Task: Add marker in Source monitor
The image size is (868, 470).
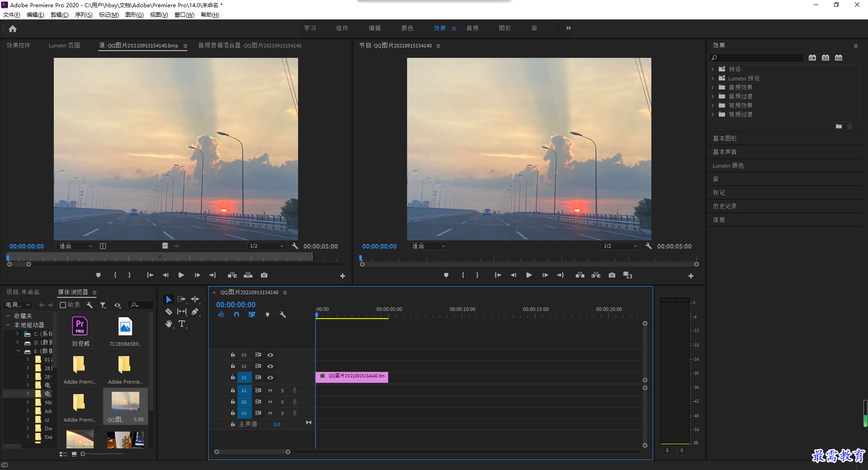Action: tap(98, 275)
